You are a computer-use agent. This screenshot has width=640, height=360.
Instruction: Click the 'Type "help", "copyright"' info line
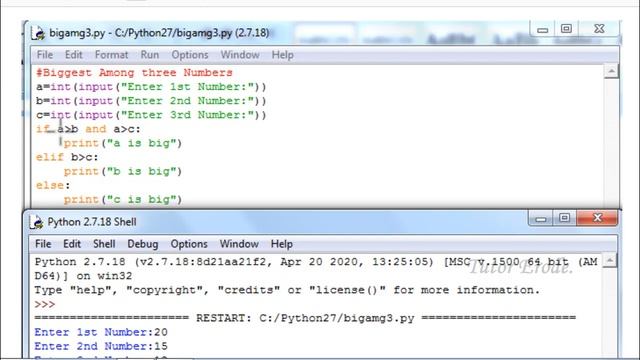pos(287,290)
